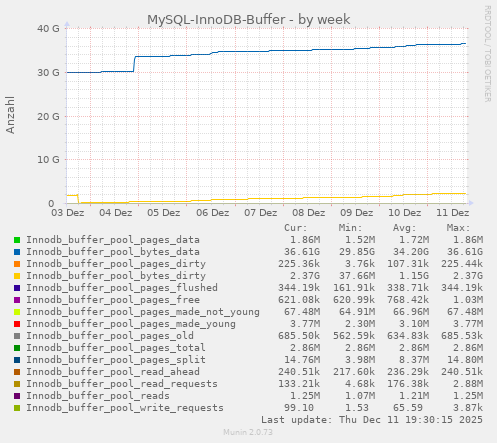Viewport: 497px width, 443px height.
Task: Select the Innodb_buffer_pool_pages_old label
Action: tap(110, 336)
